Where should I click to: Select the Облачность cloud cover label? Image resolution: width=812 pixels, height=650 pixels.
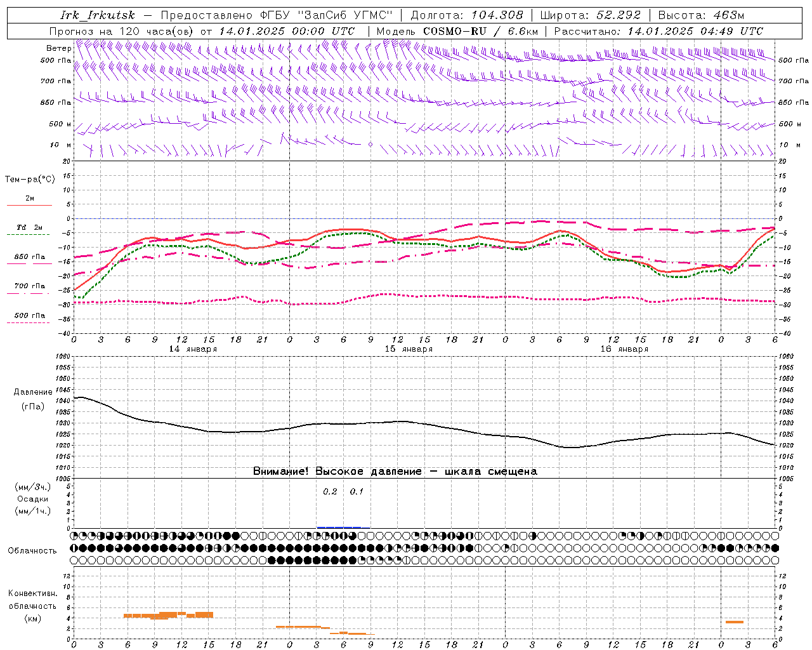[32, 550]
